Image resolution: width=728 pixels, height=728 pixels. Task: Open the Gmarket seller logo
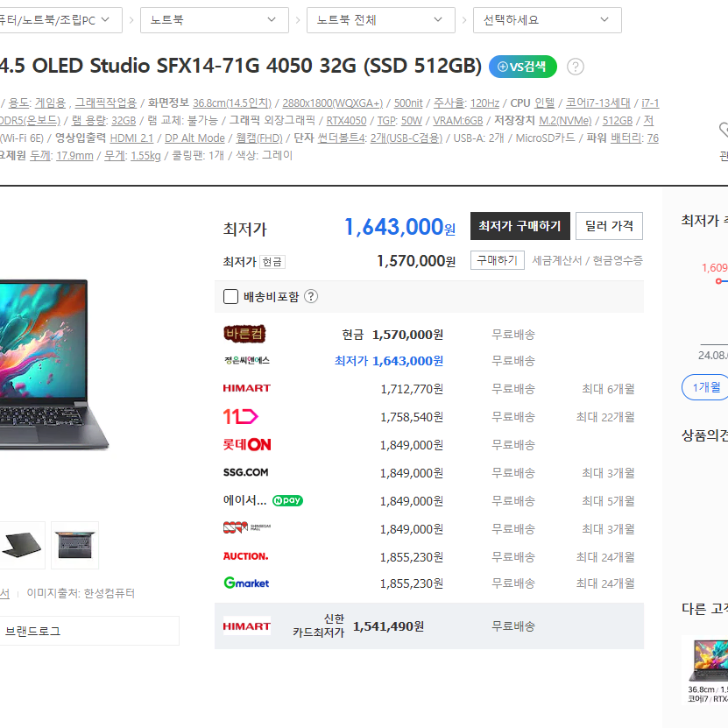[246, 583]
